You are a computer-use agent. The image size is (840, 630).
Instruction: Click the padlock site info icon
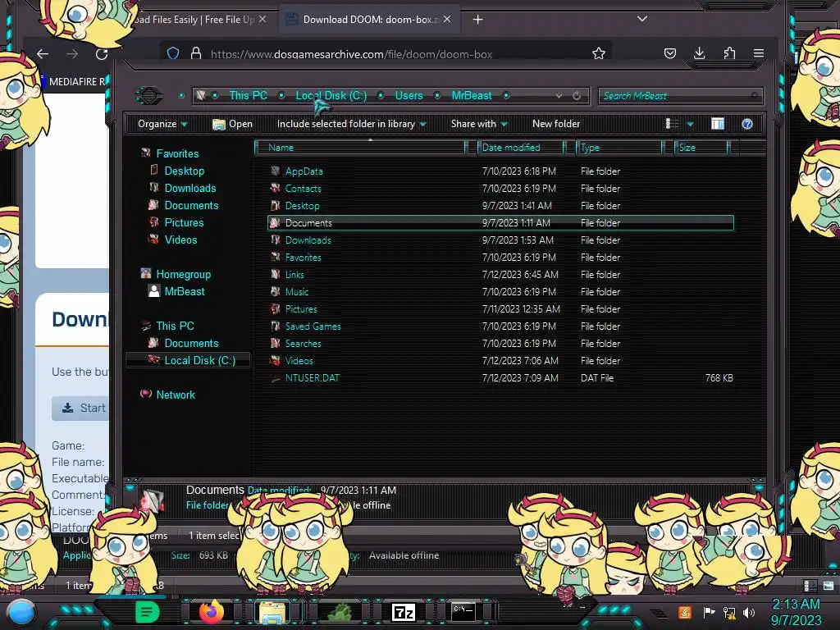(196, 53)
